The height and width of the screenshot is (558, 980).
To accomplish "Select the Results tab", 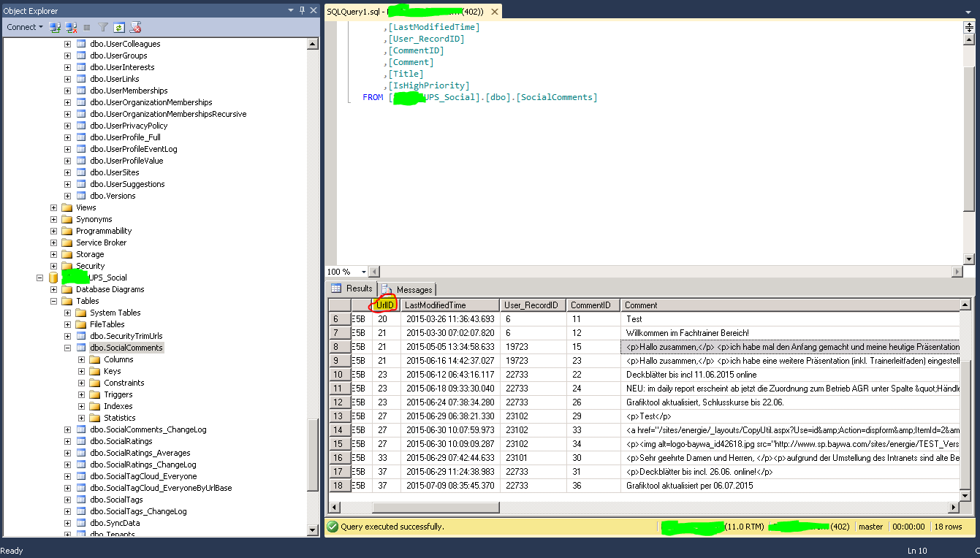I will pos(352,288).
